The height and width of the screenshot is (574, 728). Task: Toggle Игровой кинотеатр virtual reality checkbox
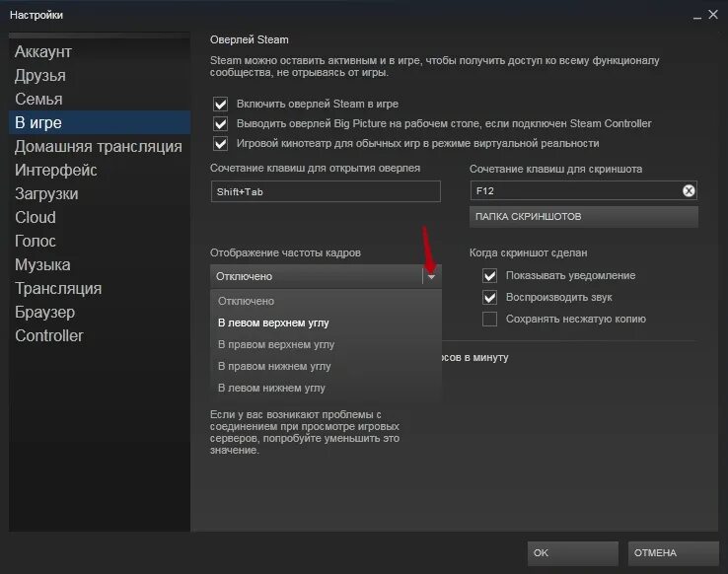click(221, 143)
